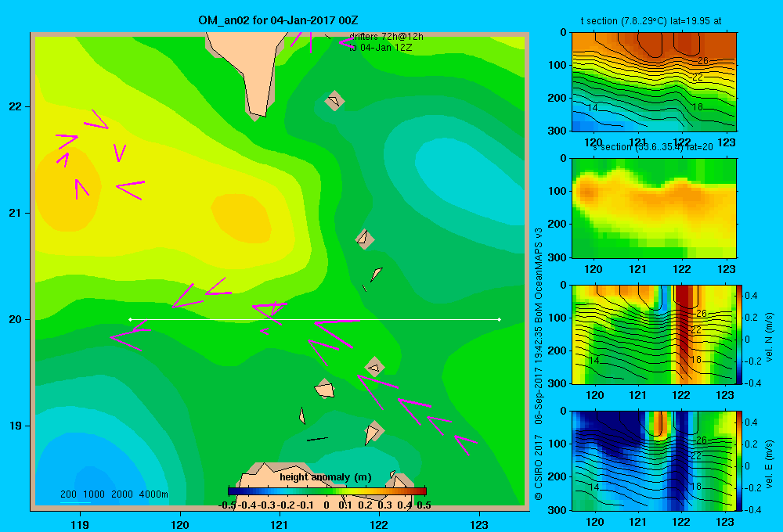
Task: Click the "18" isotherm label in temperature section
Action: [x=697, y=107]
